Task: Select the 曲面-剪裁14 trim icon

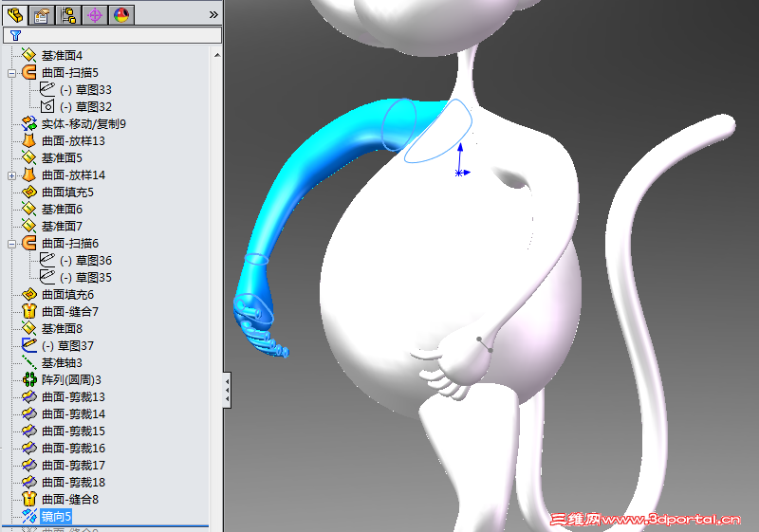Action: pos(29,413)
